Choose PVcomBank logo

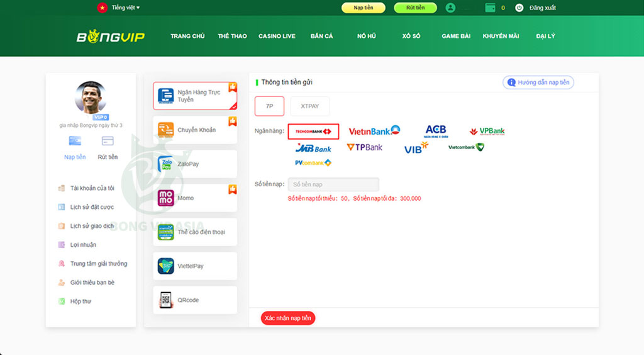coord(313,162)
